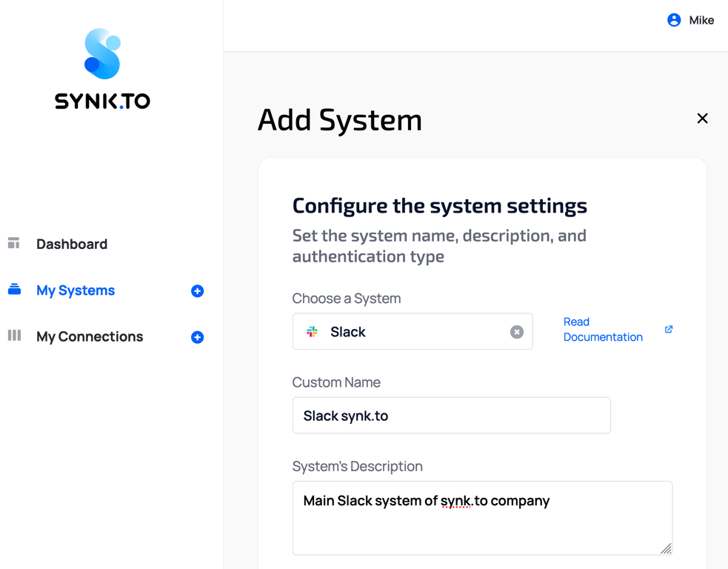The image size is (728, 569).
Task: Select the My Systems stack icon
Action: (x=14, y=290)
